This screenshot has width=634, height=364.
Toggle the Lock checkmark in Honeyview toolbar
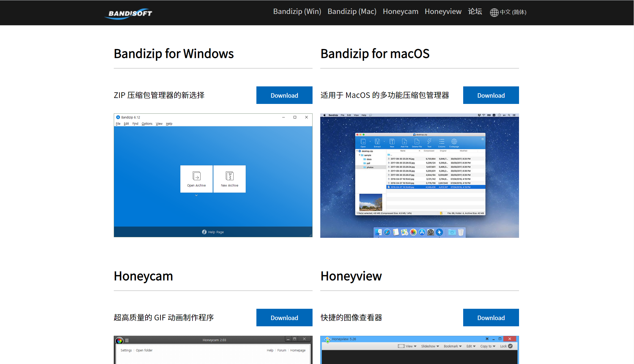point(510,346)
